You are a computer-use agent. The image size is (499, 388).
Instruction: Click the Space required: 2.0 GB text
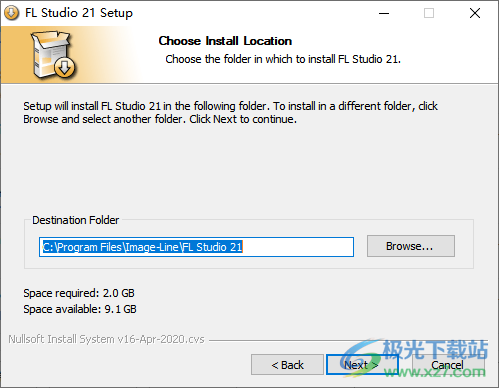pyautogui.click(x=79, y=293)
